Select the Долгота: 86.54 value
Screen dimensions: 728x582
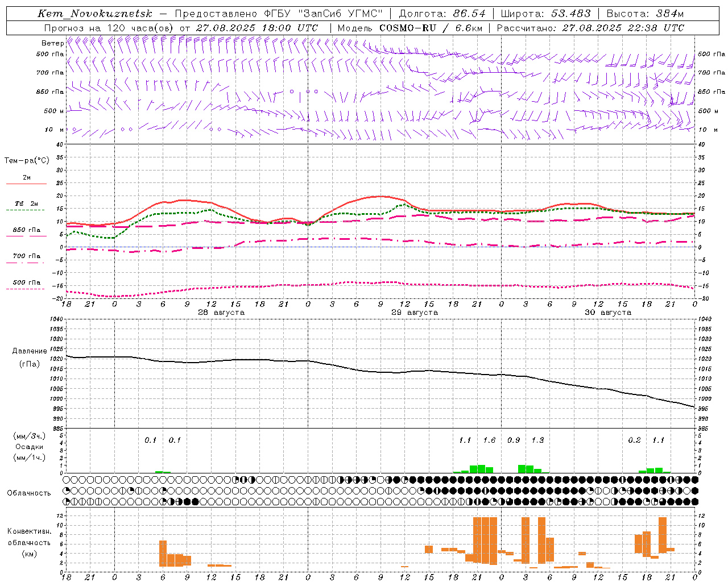click(x=442, y=14)
